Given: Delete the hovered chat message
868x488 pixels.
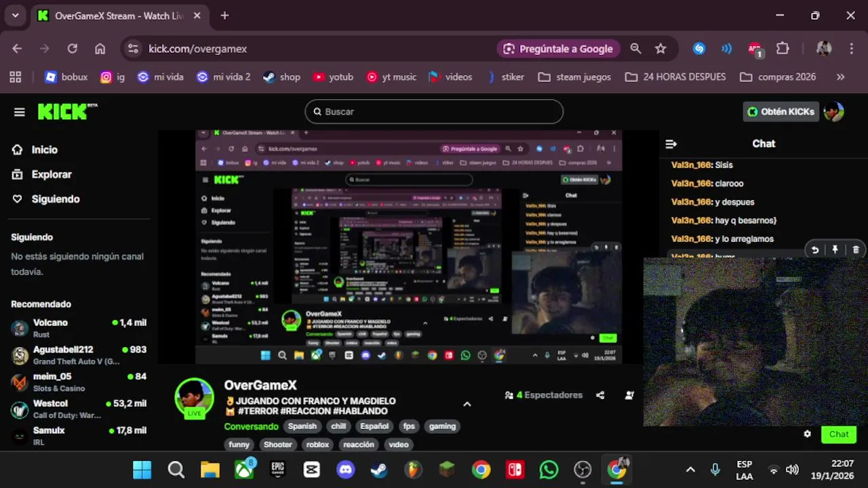Looking at the screenshot, I should 856,249.
